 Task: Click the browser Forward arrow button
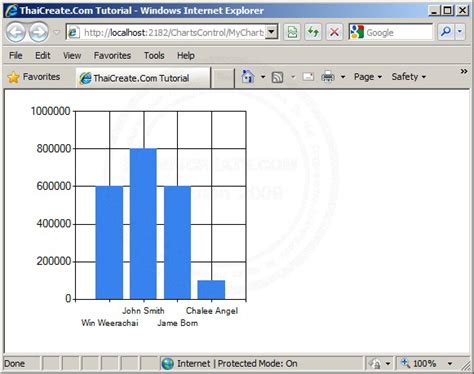click(38, 32)
